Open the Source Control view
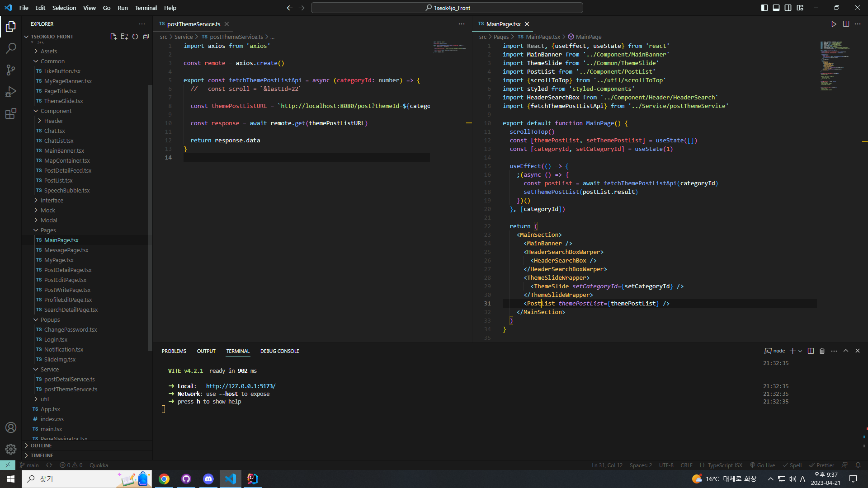This screenshot has width=868, height=488. [x=11, y=70]
